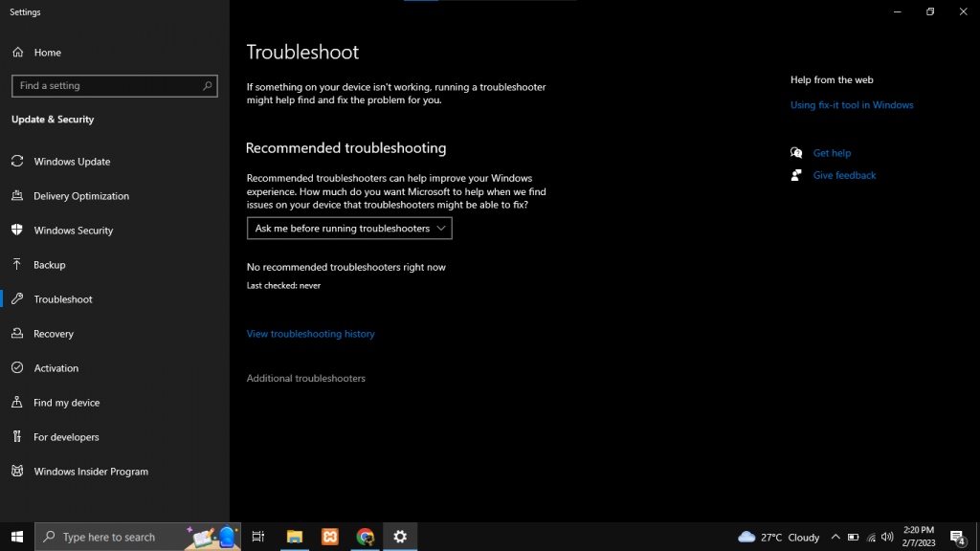Open the Backup settings page
The width and height of the screenshot is (980, 551).
(x=50, y=264)
